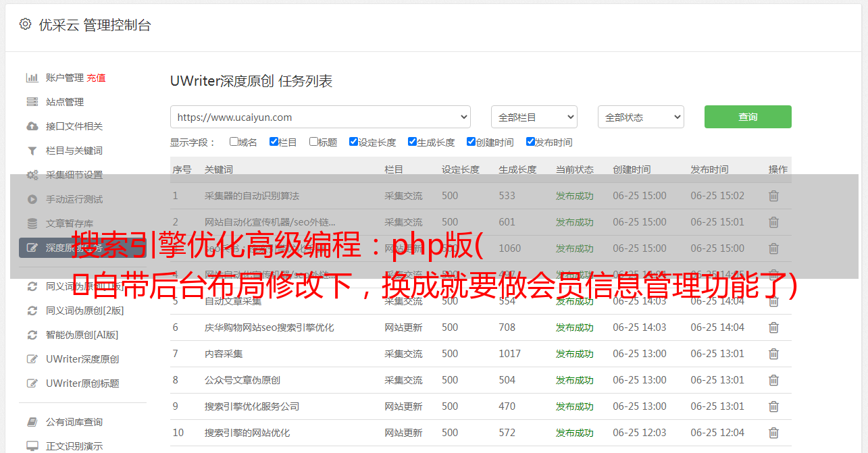This screenshot has height=453, width=868.
Task: Click the green 查询 button
Action: click(748, 117)
